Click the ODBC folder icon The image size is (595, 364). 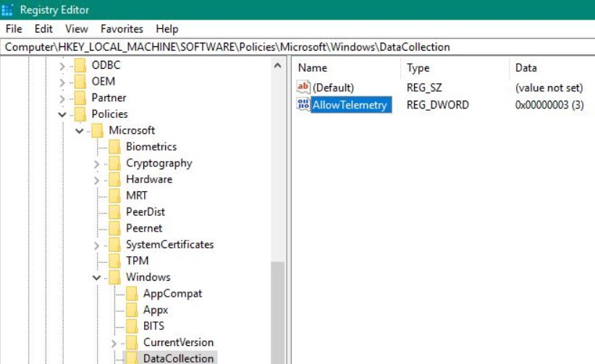click(x=80, y=65)
